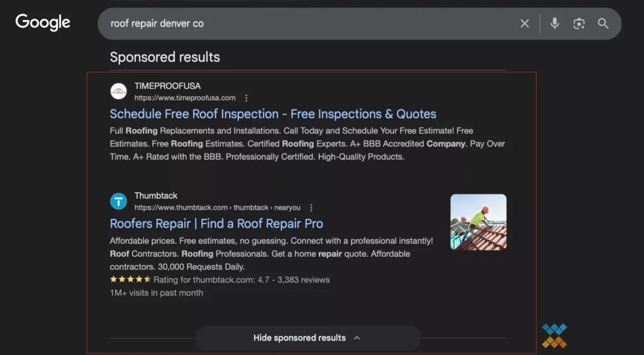This screenshot has width=644, height=355.
Task: Clear the search box with the X icon
Action: tap(525, 23)
